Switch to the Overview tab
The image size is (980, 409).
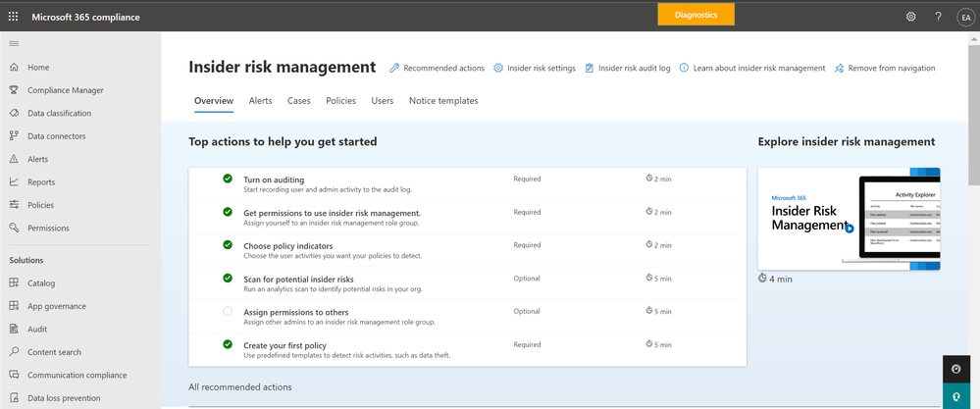pyautogui.click(x=214, y=100)
